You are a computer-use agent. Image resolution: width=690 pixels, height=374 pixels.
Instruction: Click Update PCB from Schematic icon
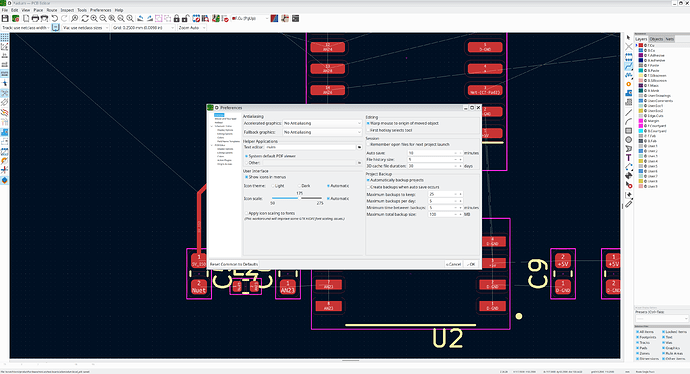tap(216, 18)
